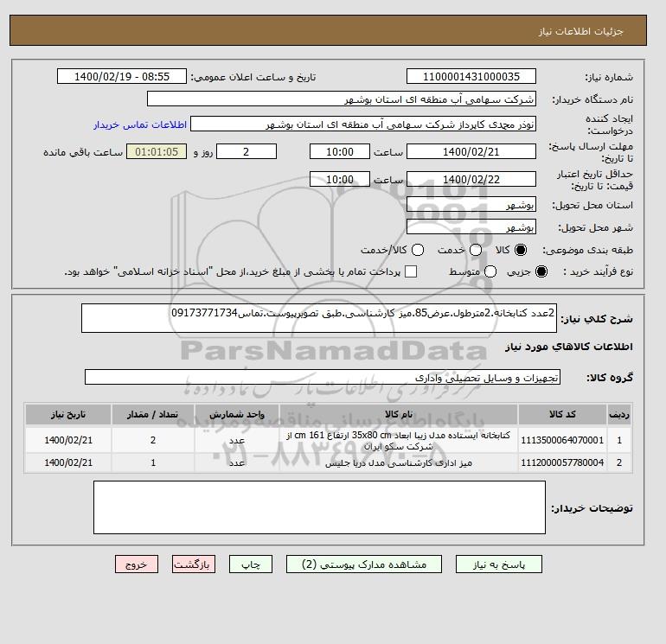Click the جزئیات اطلاعات نیاز page header
The image size is (666, 644).
(x=580, y=31)
